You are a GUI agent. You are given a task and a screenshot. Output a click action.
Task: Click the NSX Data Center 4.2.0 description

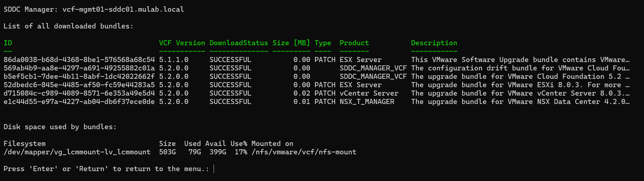coord(520,102)
